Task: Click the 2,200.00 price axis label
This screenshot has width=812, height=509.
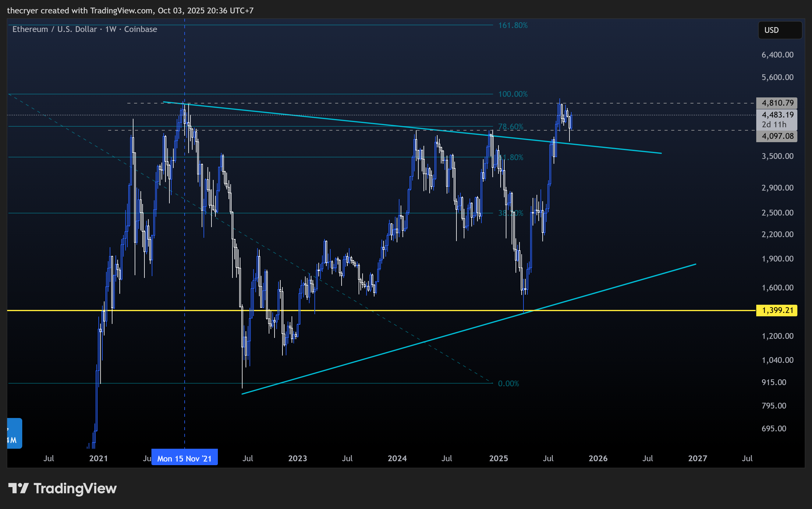Action: pyautogui.click(x=777, y=234)
